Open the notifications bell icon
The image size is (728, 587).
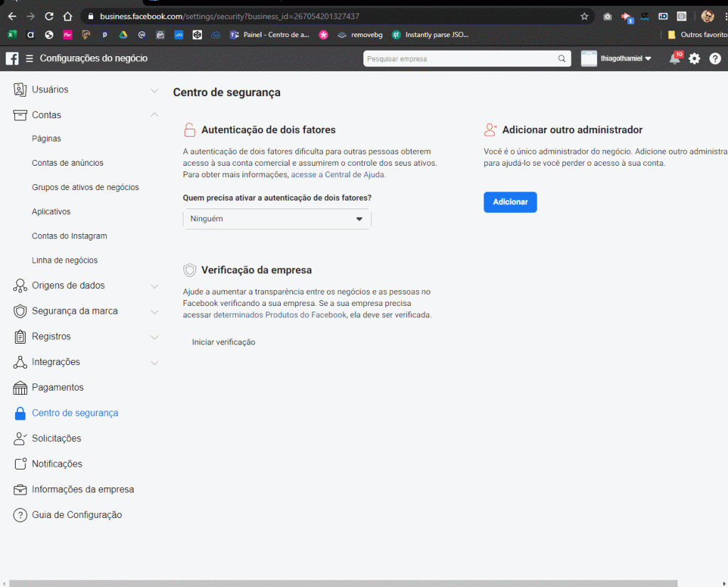pos(675,59)
